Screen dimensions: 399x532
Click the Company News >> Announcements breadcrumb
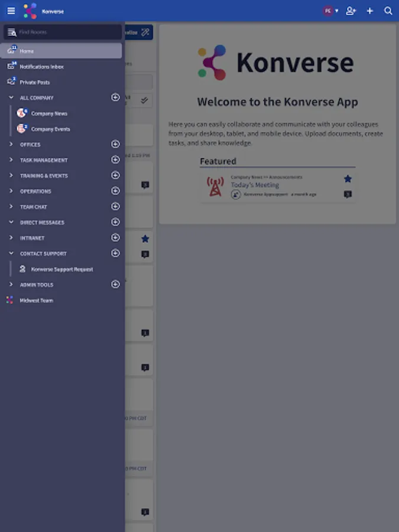click(267, 177)
